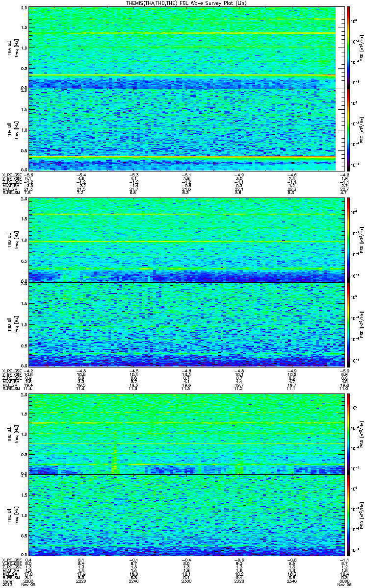Screen dimensions: 368x588
Task: Click the color bar beside THA B-parallel panel
Action: (348, 129)
